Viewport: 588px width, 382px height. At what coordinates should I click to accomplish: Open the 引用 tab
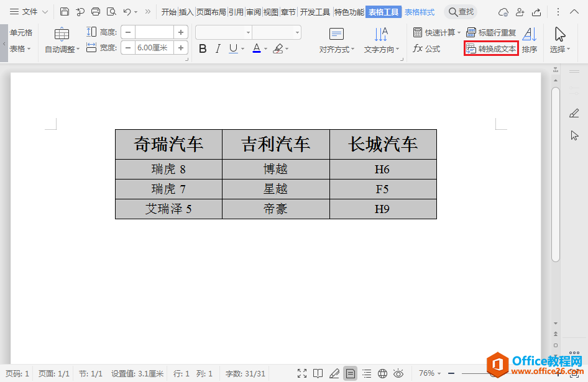tap(236, 12)
